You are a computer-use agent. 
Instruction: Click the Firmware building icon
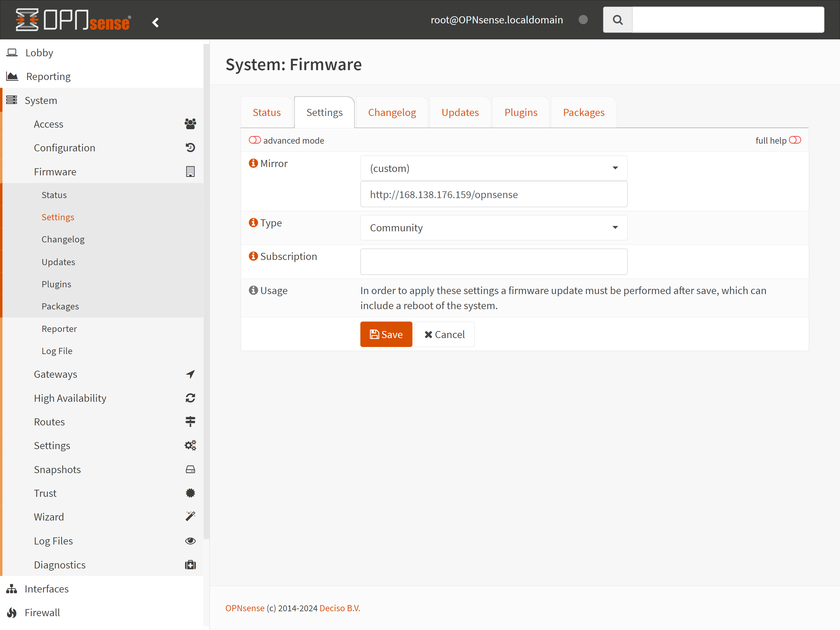click(x=190, y=171)
